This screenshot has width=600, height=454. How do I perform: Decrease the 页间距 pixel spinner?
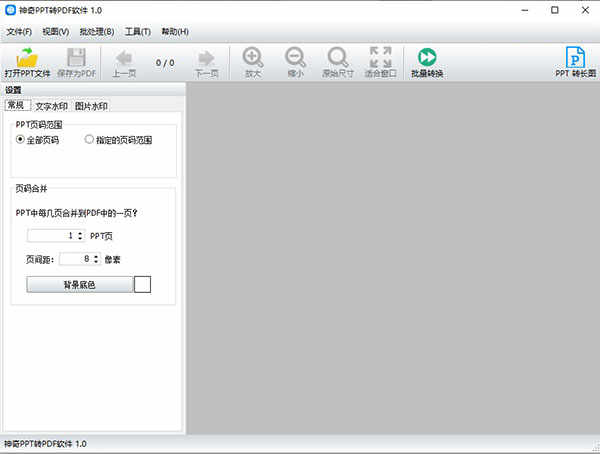[x=96, y=262]
